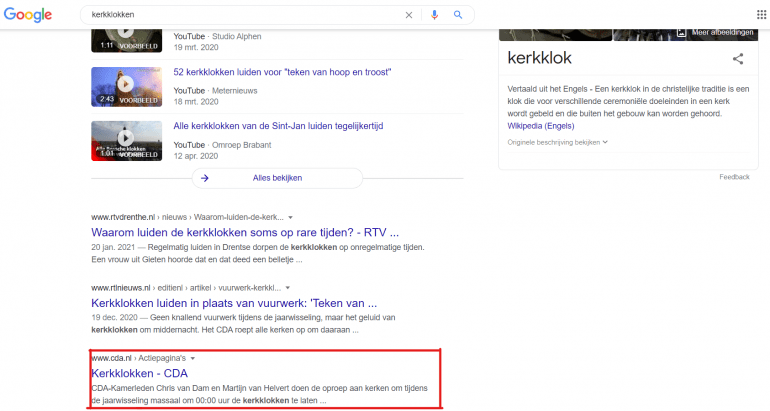Click the image icon next to Meer afbeeldingen
Screen dimensions: 770x411
click(681, 32)
